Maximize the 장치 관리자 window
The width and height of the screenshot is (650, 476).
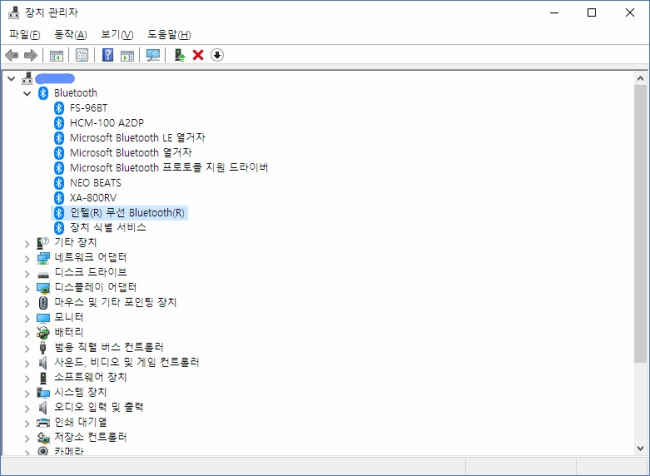pyautogui.click(x=592, y=13)
